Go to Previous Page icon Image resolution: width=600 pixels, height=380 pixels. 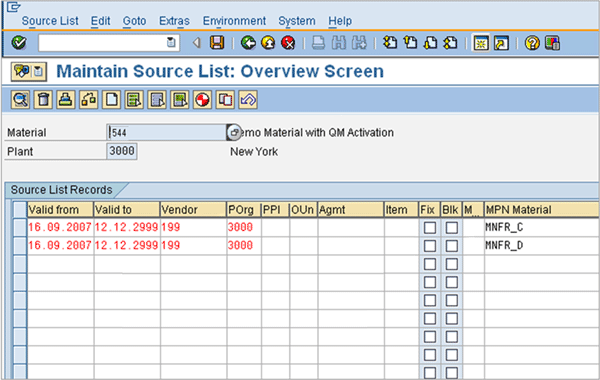click(411, 43)
